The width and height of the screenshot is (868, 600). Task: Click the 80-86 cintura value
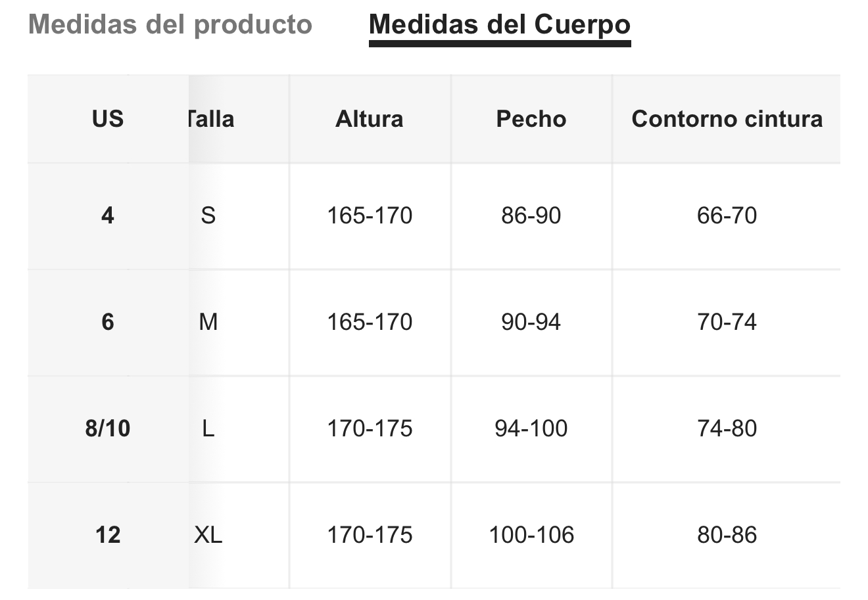pos(727,535)
